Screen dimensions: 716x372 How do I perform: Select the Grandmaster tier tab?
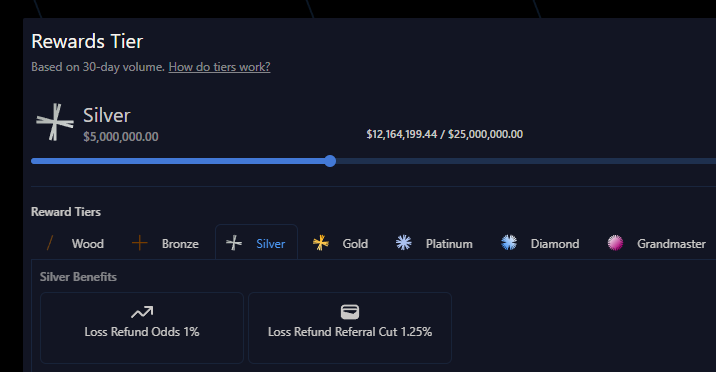pyautogui.click(x=656, y=243)
